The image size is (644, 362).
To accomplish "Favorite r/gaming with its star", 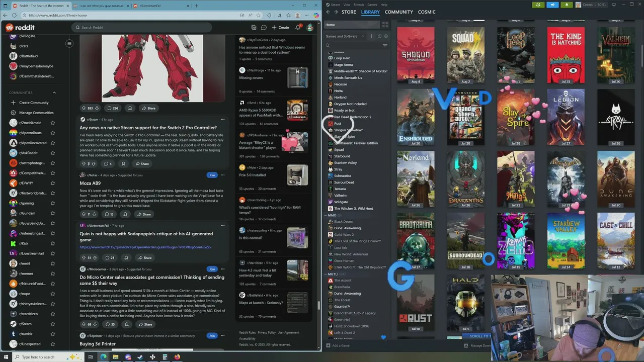I will (x=53, y=203).
